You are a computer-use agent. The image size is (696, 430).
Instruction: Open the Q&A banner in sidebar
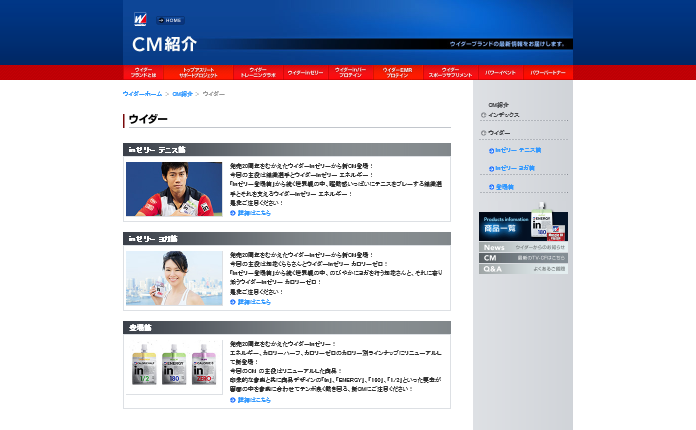pyautogui.click(x=523, y=269)
